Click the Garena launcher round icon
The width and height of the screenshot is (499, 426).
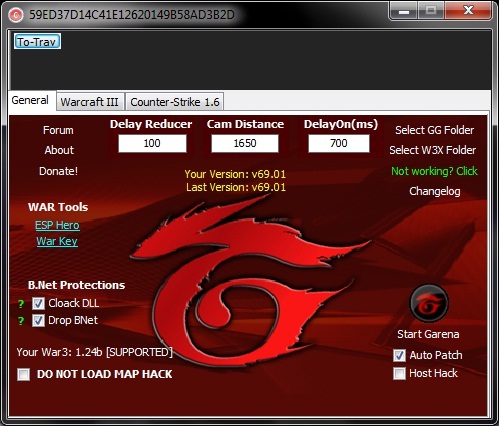[x=429, y=303]
